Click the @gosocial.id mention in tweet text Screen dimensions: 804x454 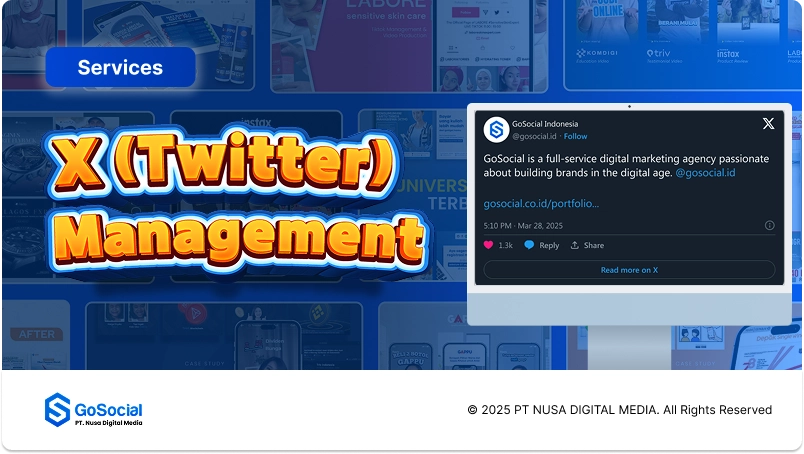point(705,173)
